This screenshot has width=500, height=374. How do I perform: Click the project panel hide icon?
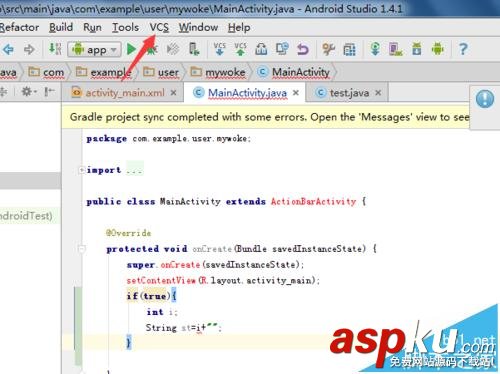pos(49,91)
